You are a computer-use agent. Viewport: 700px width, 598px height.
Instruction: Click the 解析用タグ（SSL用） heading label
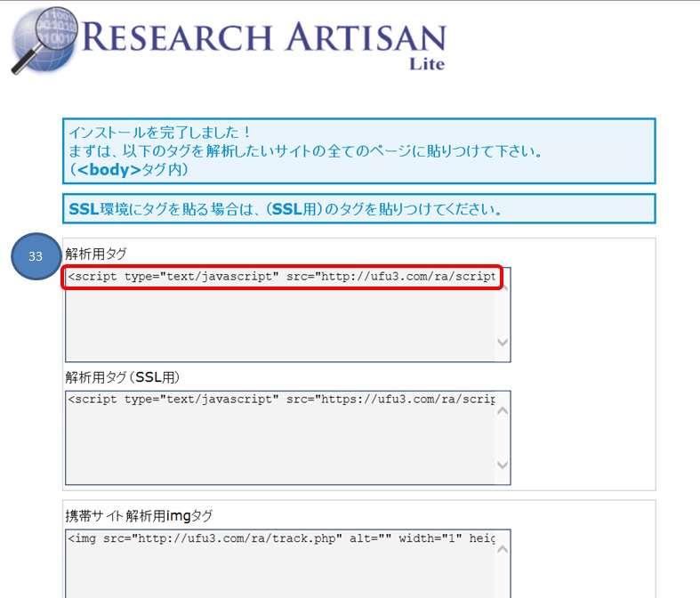click(123, 376)
